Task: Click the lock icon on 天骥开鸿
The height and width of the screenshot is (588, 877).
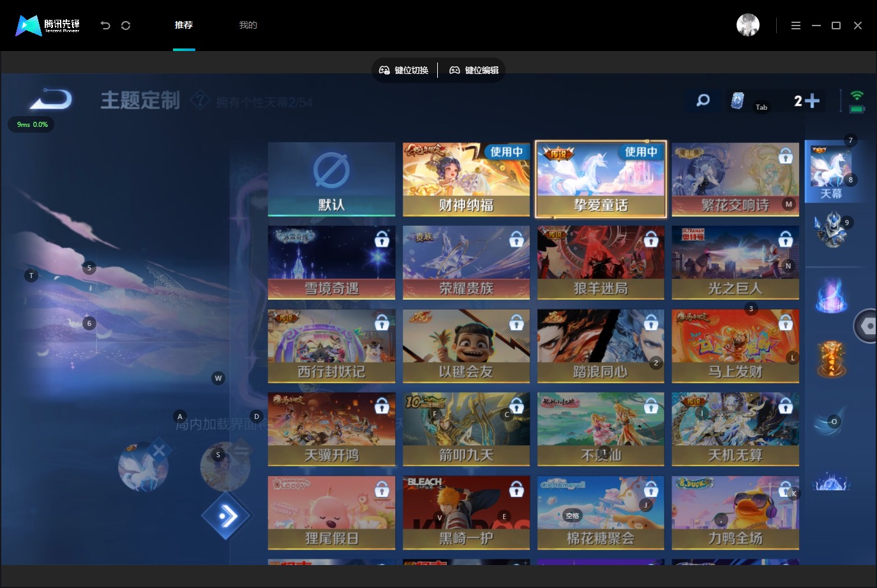Action: (382, 406)
